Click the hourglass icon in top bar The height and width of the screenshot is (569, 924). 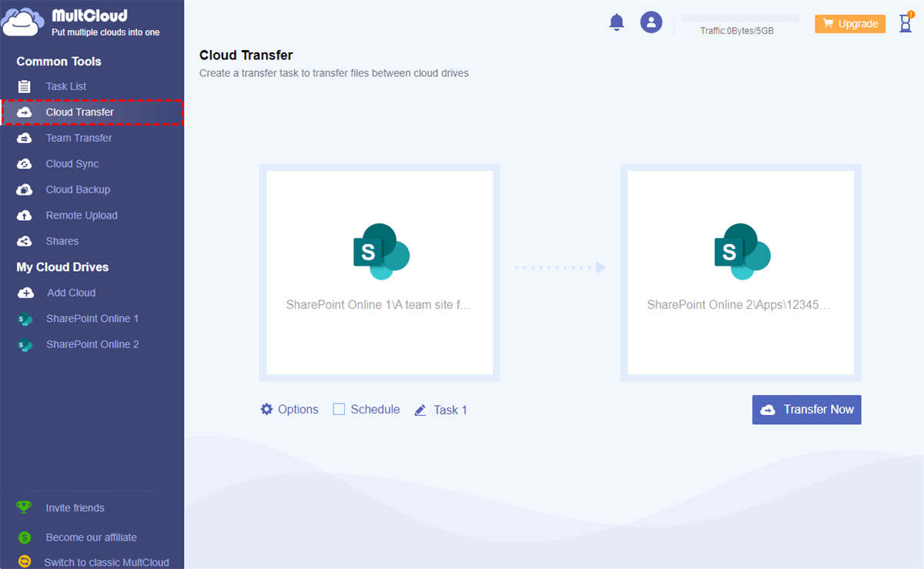(906, 23)
